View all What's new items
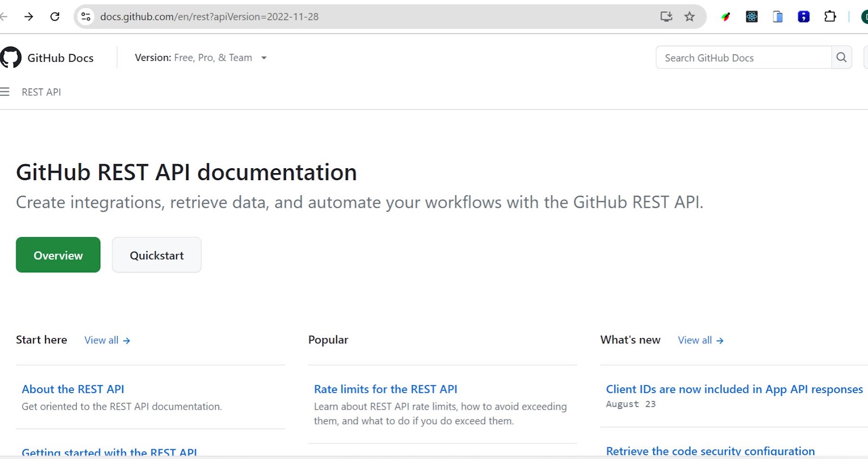This screenshot has height=459, width=868. (x=700, y=340)
